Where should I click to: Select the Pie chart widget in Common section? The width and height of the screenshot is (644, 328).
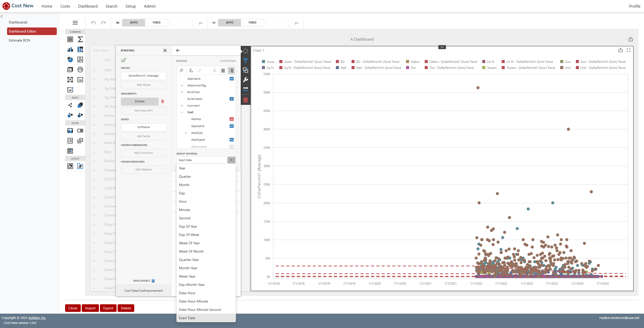[x=70, y=60]
